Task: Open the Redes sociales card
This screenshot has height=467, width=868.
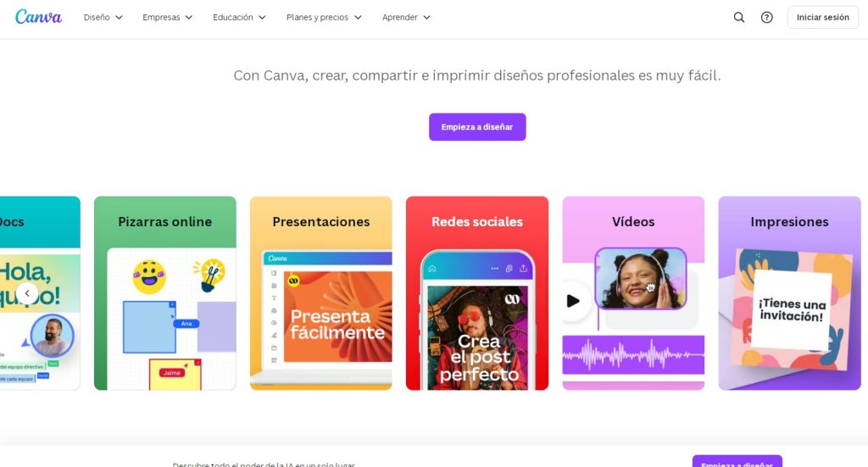Action: pos(477,292)
